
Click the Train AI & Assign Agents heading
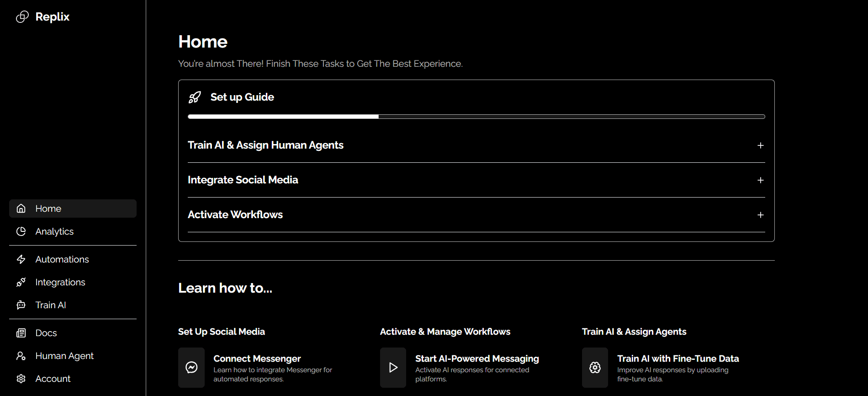tap(634, 332)
